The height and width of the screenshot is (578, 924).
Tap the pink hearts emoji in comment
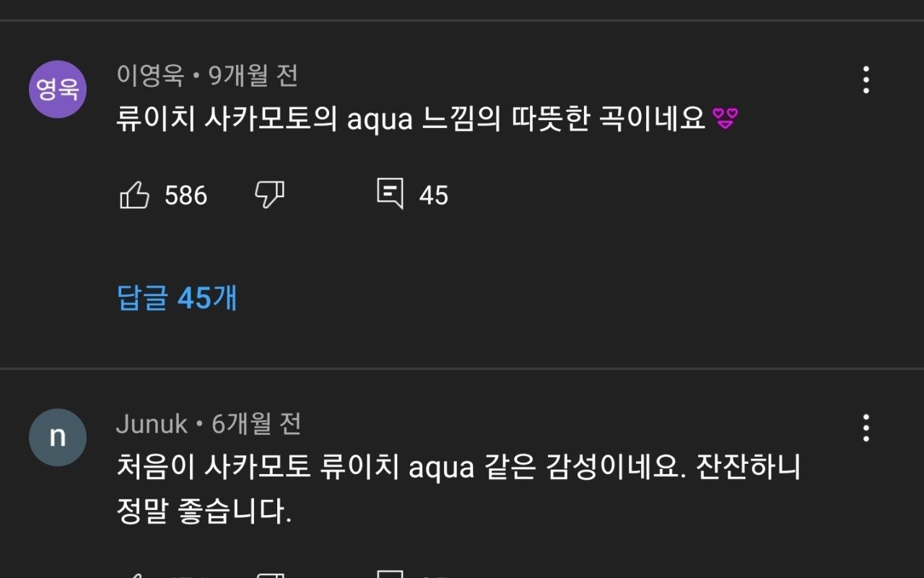click(x=725, y=120)
